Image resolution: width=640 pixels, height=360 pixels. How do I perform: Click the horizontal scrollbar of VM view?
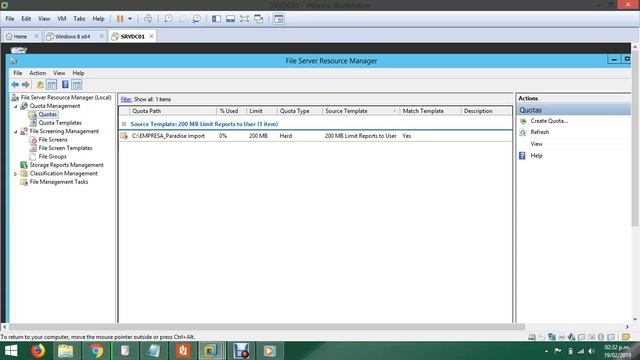(x=267, y=327)
